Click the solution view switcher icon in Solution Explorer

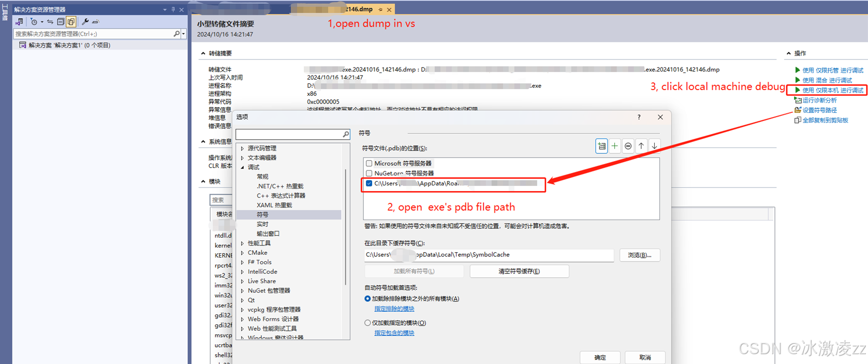point(20,22)
